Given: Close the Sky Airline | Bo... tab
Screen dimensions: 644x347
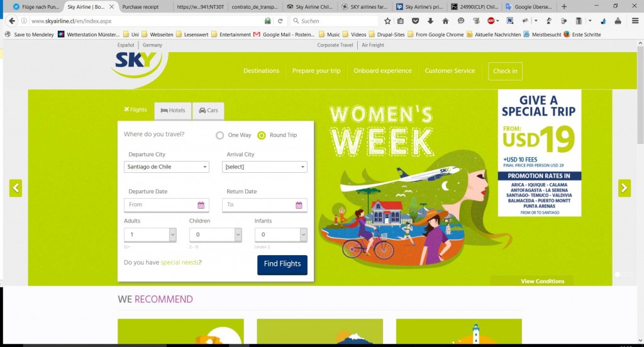Looking at the screenshot, I should pyautogui.click(x=111, y=6).
